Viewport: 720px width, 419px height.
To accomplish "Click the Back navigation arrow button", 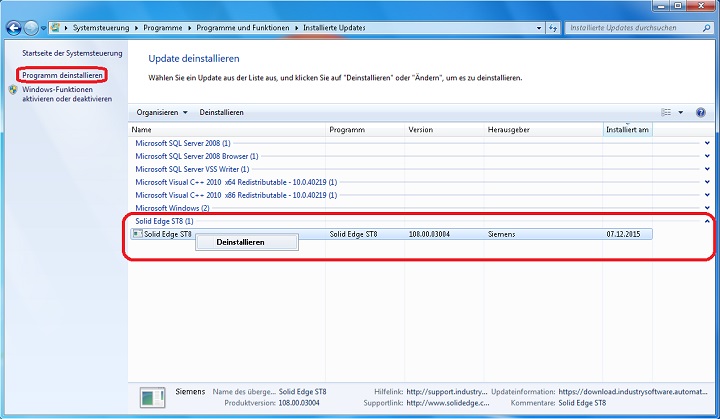I will [x=14, y=28].
